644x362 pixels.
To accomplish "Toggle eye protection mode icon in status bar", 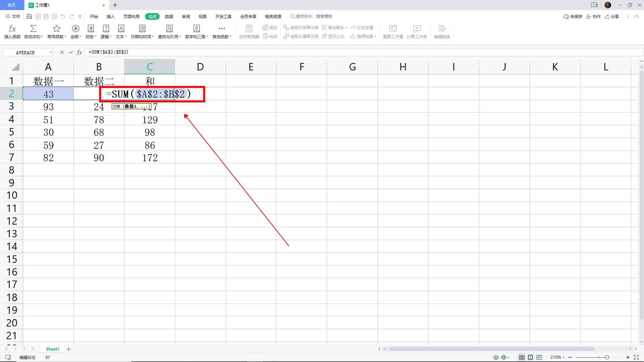I will pos(496,357).
